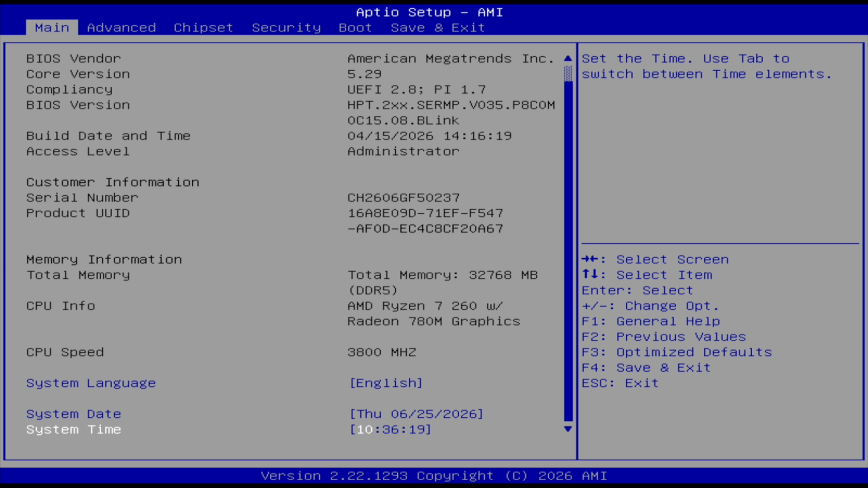The height and width of the screenshot is (488, 868).
Task: Click the Build Date and Time label
Action: pyautogui.click(x=109, y=136)
